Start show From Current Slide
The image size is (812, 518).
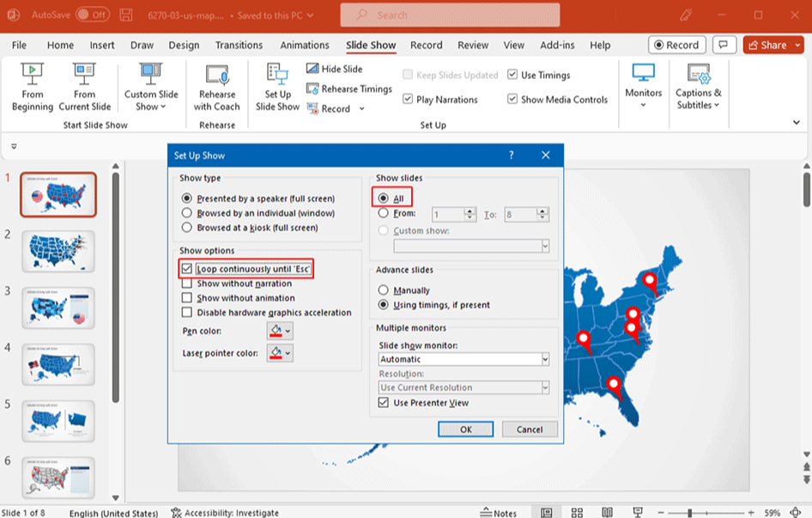pyautogui.click(x=84, y=87)
